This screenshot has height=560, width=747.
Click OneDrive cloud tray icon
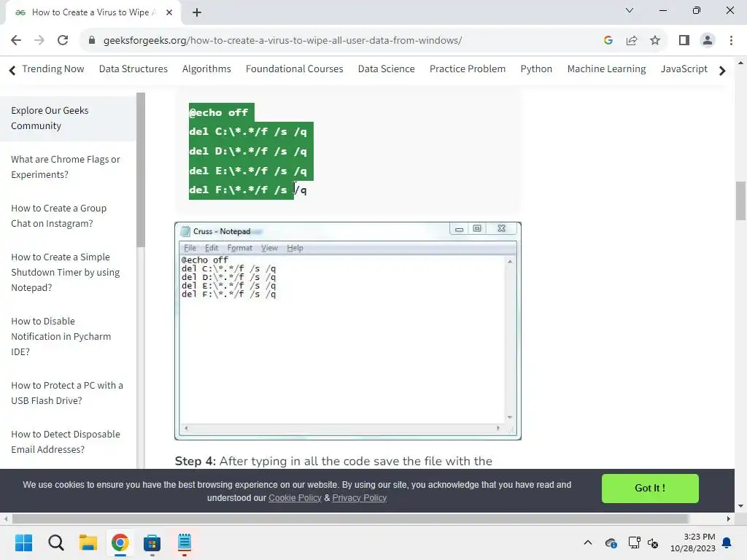pyautogui.click(x=611, y=542)
